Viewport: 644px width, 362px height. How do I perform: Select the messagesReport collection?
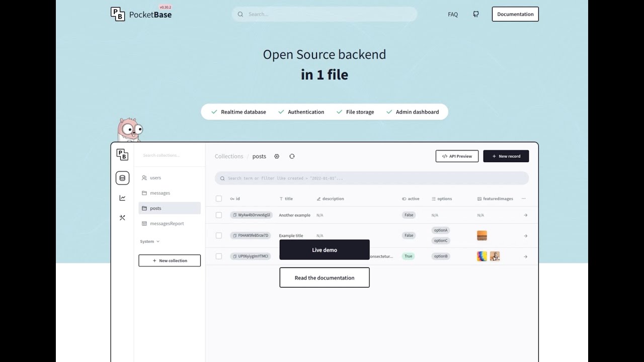pyautogui.click(x=170, y=224)
